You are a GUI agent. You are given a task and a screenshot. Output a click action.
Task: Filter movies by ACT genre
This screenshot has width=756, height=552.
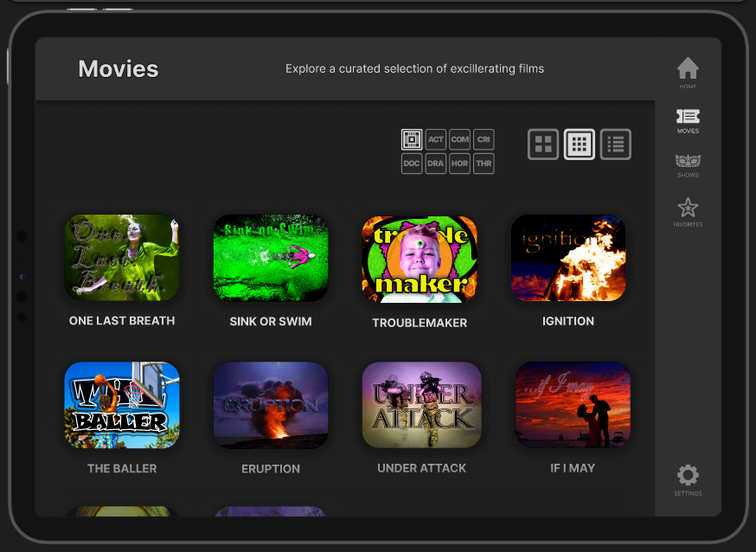(x=435, y=140)
